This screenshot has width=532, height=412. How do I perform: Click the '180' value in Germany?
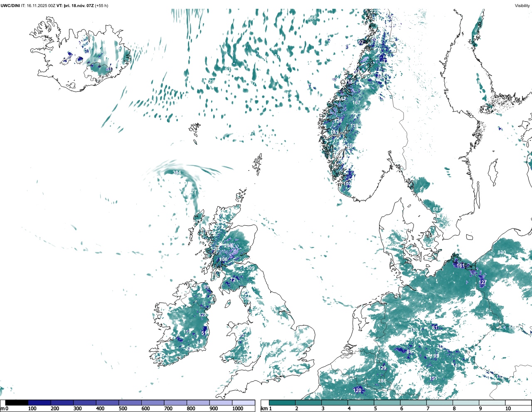[414, 331]
